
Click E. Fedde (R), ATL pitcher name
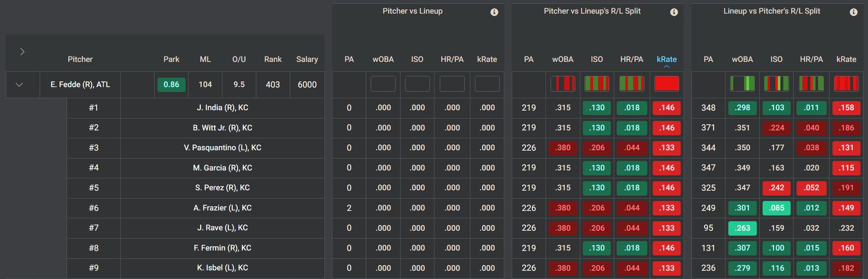[x=80, y=84]
